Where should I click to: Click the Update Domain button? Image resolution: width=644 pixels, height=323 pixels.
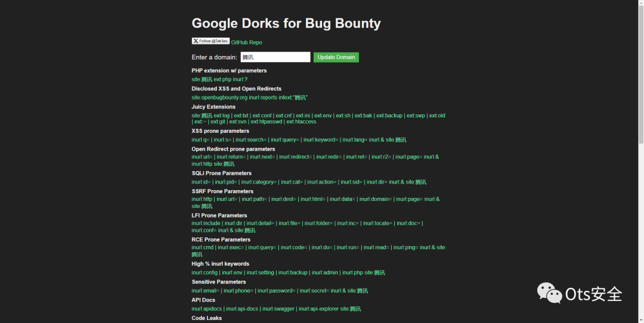coord(336,57)
